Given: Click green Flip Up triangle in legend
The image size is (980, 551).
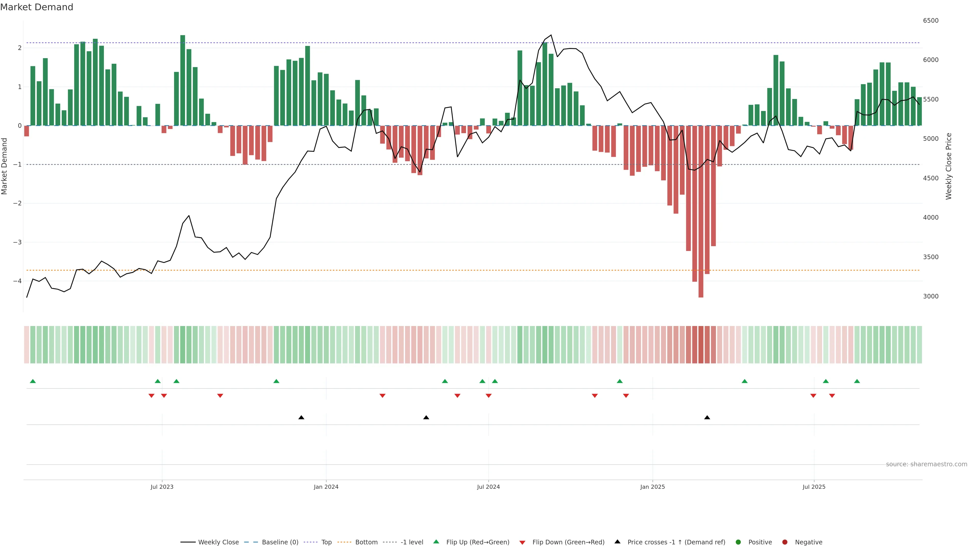Looking at the screenshot, I should click(436, 542).
